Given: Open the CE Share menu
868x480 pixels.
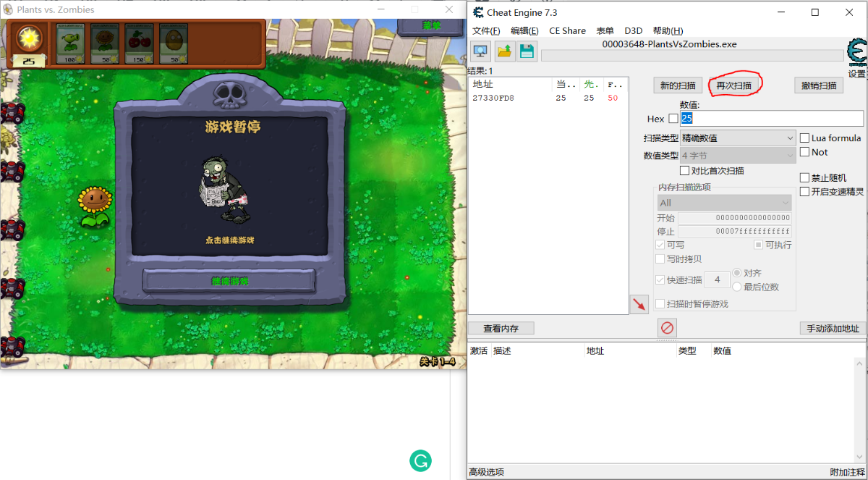Looking at the screenshot, I should click(568, 30).
